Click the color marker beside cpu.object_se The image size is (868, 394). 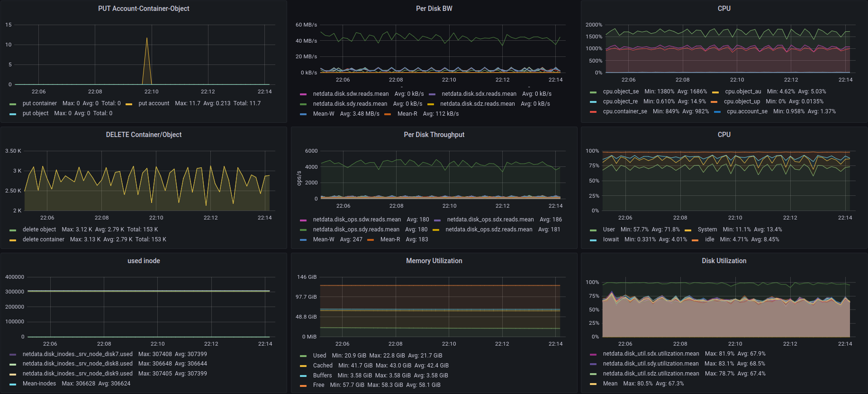coord(593,92)
